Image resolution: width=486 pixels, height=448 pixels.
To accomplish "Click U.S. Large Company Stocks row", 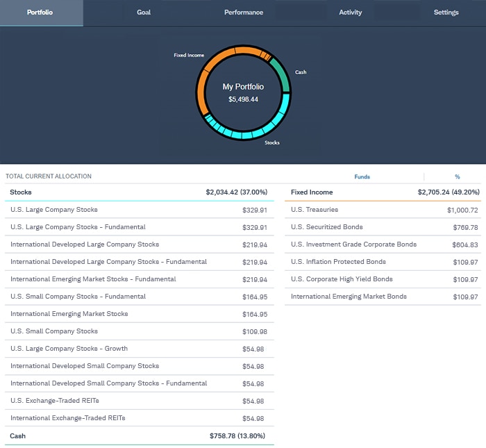I will (x=139, y=210).
